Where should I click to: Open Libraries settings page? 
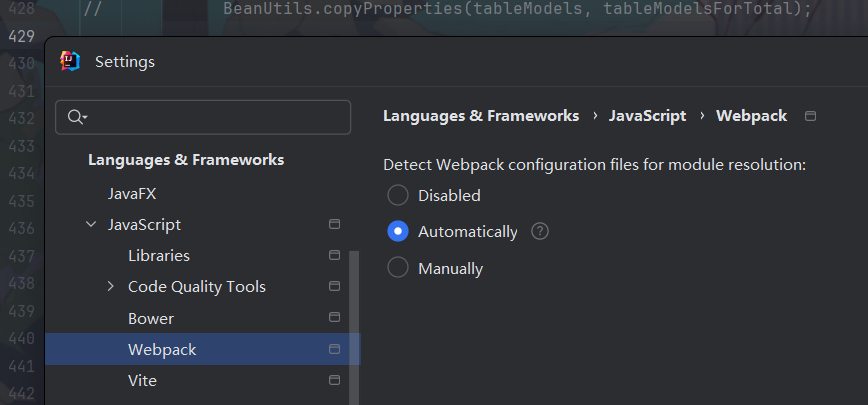click(x=159, y=256)
